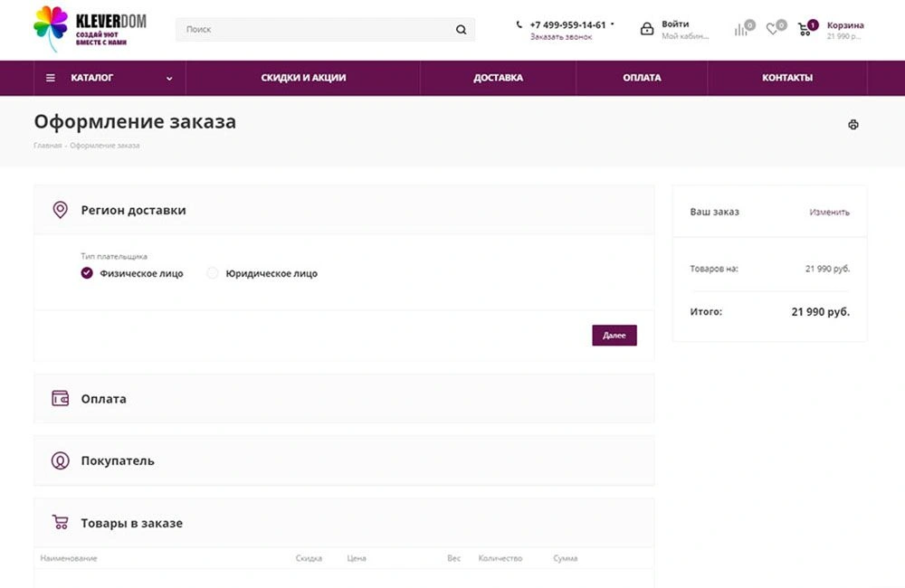The image size is (905, 588).
Task: Expand the phone number dropdown arrow
Action: (x=613, y=24)
